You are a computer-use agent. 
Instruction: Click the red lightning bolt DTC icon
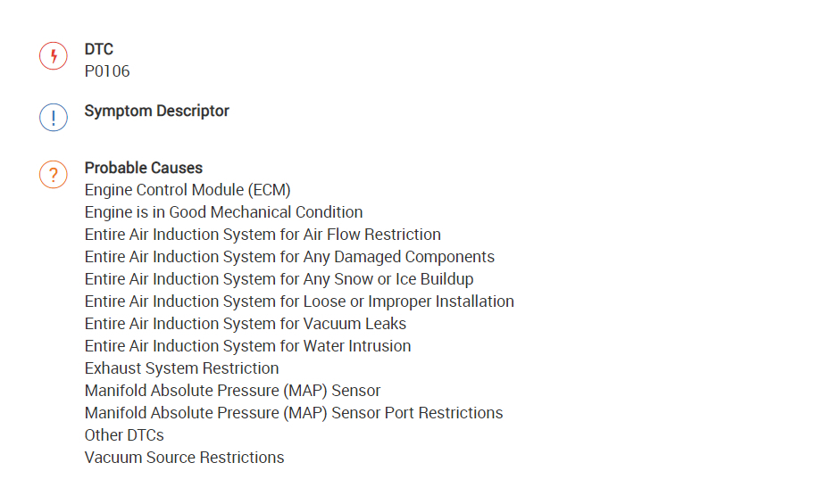pyautogui.click(x=54, y=56)
